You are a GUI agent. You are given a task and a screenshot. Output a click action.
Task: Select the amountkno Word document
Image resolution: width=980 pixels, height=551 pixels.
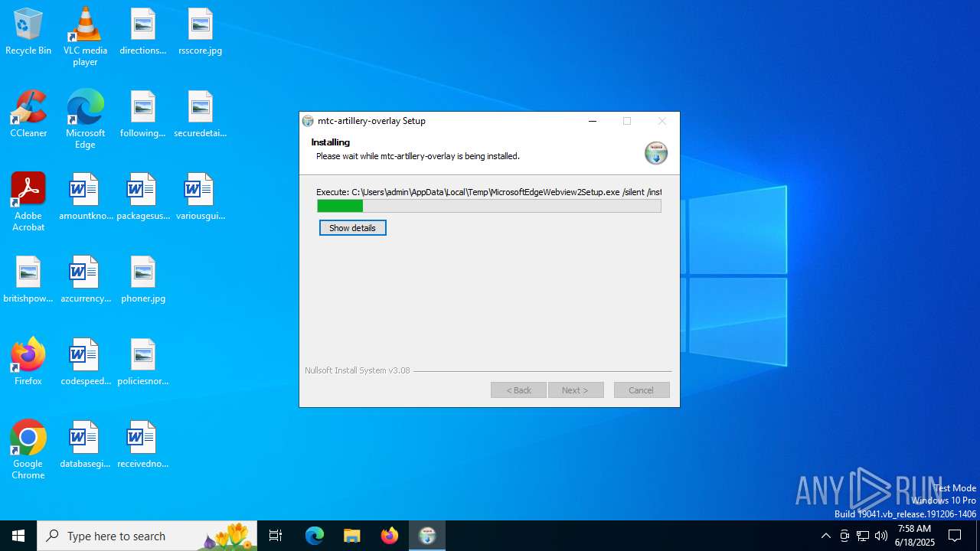pos(85,197)
